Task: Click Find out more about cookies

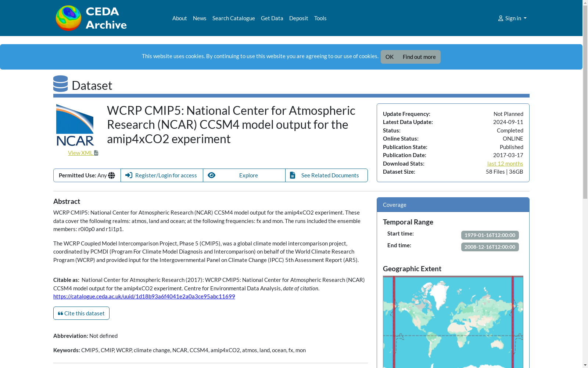Action: pyautogui.click(x=419, y=57)
